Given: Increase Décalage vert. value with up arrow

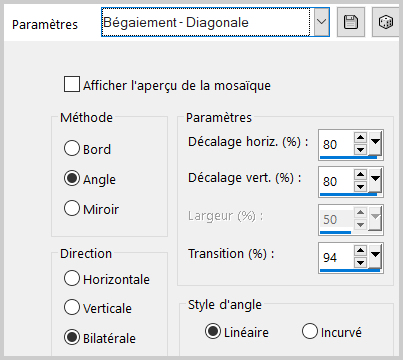Looking at the screenshot, I should [360, 174].
